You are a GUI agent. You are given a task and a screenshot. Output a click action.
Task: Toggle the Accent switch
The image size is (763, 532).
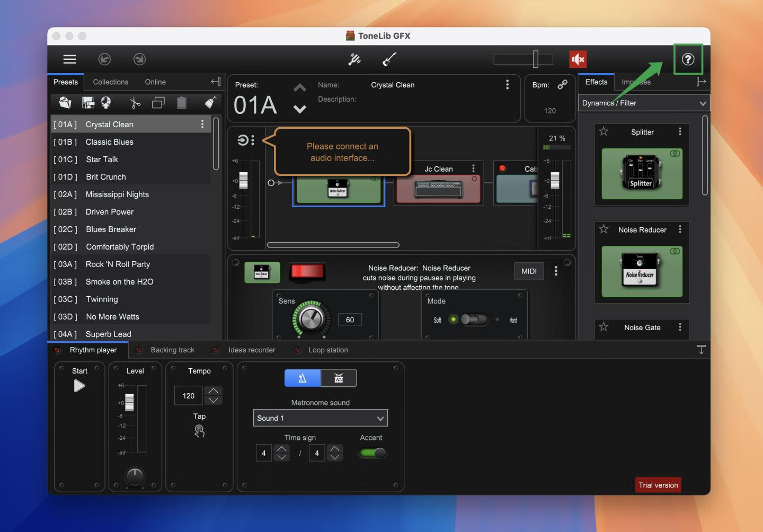(373, 453)
